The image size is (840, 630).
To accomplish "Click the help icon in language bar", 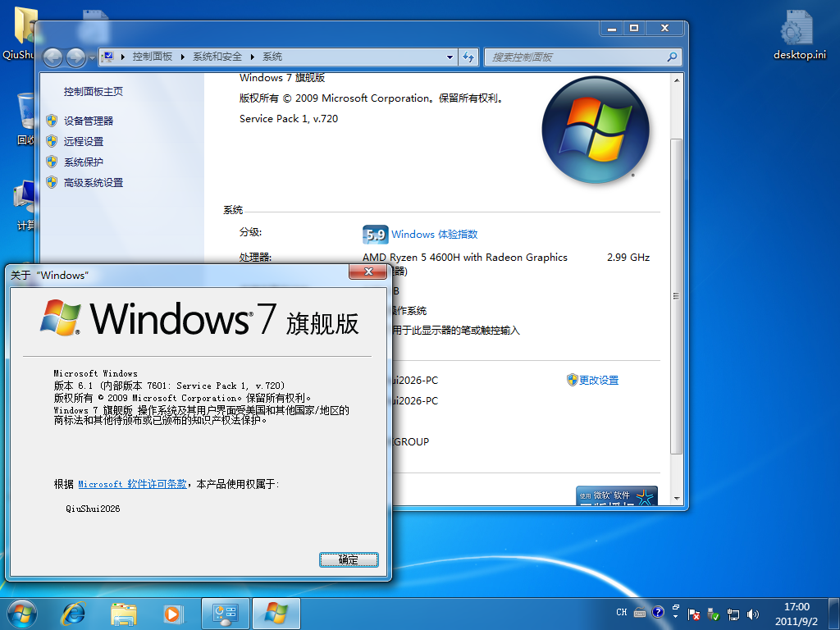I will (x=658, y=612).
